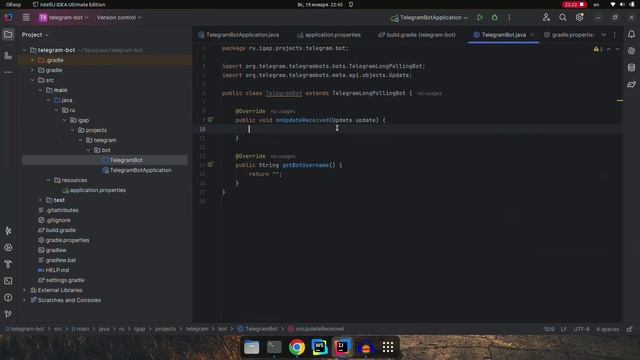The height and width of the screenshot is (360, 640).
Task: Expand the .gradle folder
Action: [32, 60]
